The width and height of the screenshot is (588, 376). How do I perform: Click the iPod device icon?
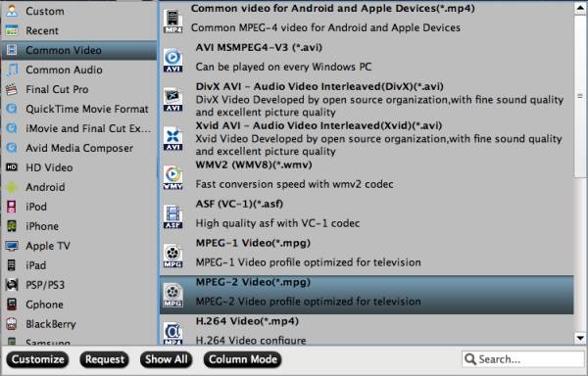tap(12, 207)
